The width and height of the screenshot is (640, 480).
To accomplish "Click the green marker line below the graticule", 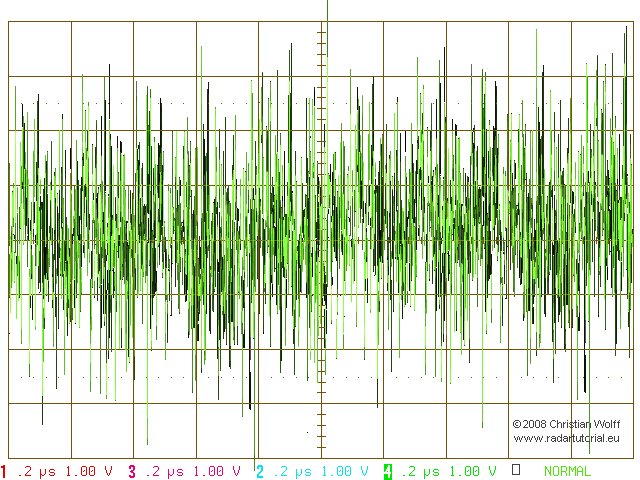I will 255,464.
